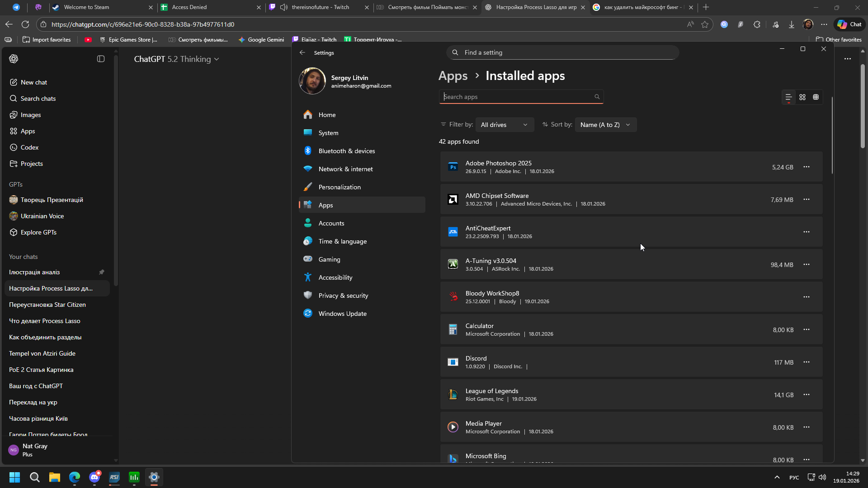The image size is (868, 488).
Task: Mute the thereisnofuture Twitch tab audio
Action: click(x=284, y=7)
